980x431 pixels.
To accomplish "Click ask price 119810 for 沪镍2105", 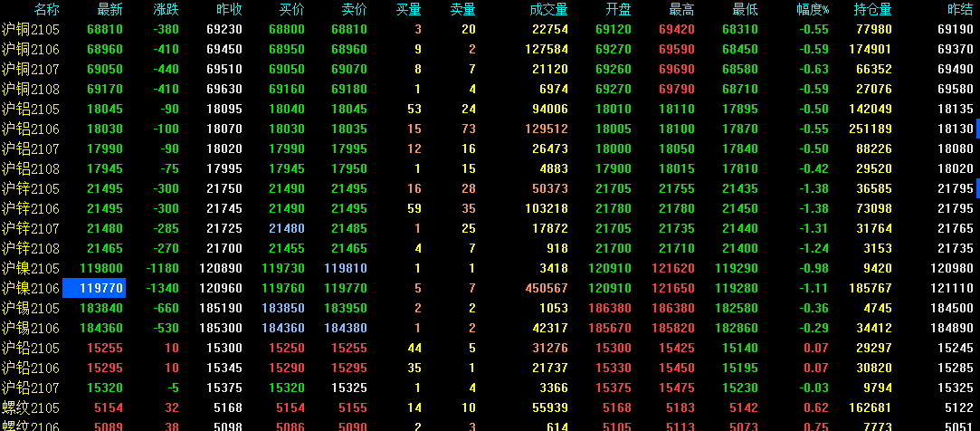I will point(346,268).
